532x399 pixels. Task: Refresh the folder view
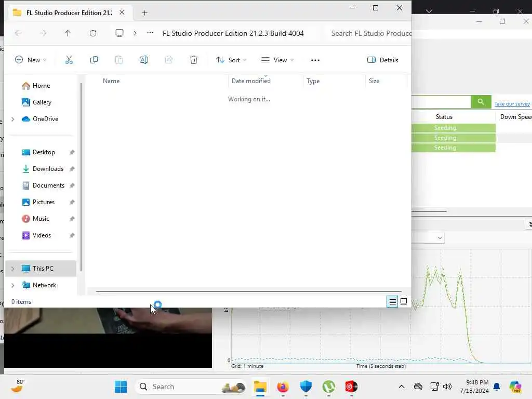point(93,33)
